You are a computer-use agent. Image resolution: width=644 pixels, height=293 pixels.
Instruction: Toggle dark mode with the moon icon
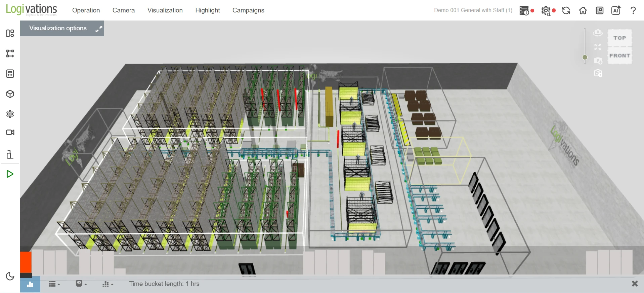click(x=10, y=276)
